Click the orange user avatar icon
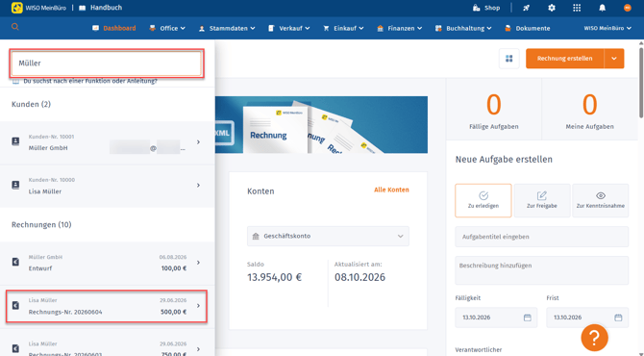 tap(627, 8)
